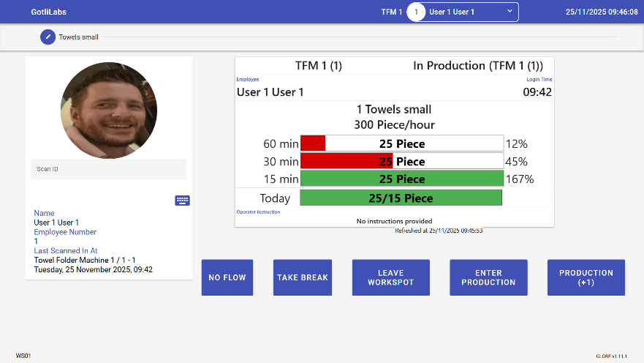Click the Towels small task label
644x363 pixels.
click(78, 37)
